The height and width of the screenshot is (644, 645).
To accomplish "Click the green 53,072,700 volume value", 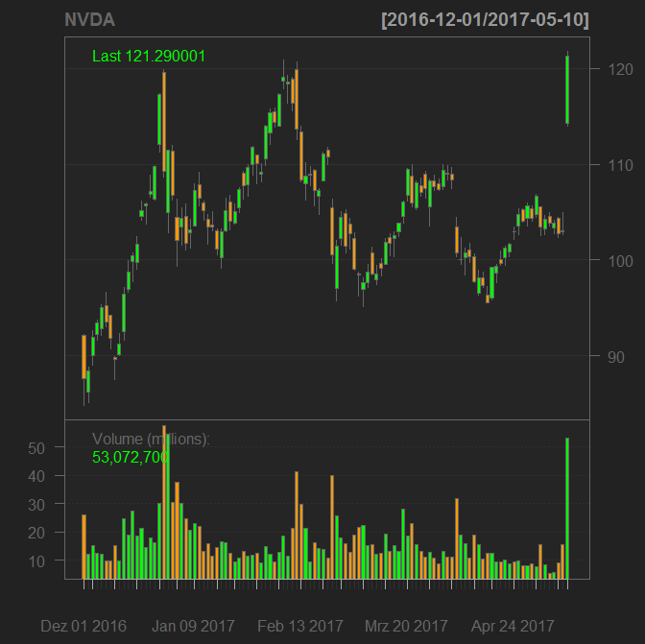I will tap(131, 457).
